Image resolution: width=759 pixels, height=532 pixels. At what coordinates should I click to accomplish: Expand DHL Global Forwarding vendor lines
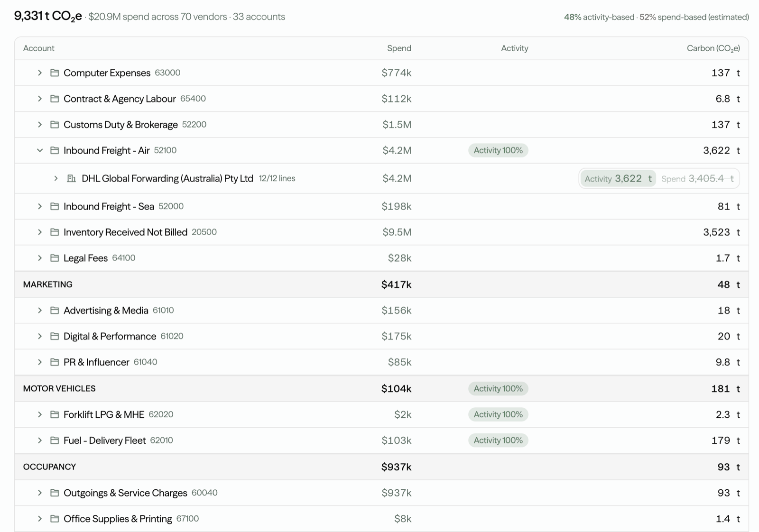[56, 178]
